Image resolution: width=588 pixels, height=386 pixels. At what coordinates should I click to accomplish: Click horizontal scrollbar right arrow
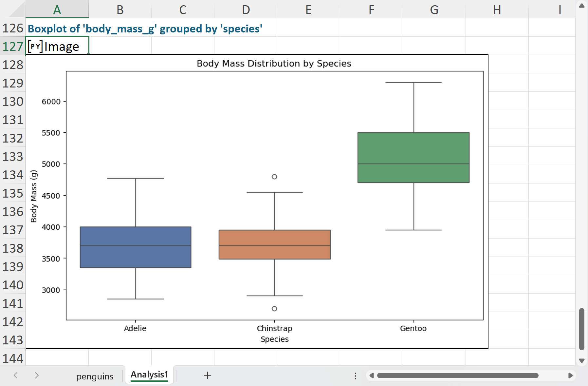click(570, 376)
